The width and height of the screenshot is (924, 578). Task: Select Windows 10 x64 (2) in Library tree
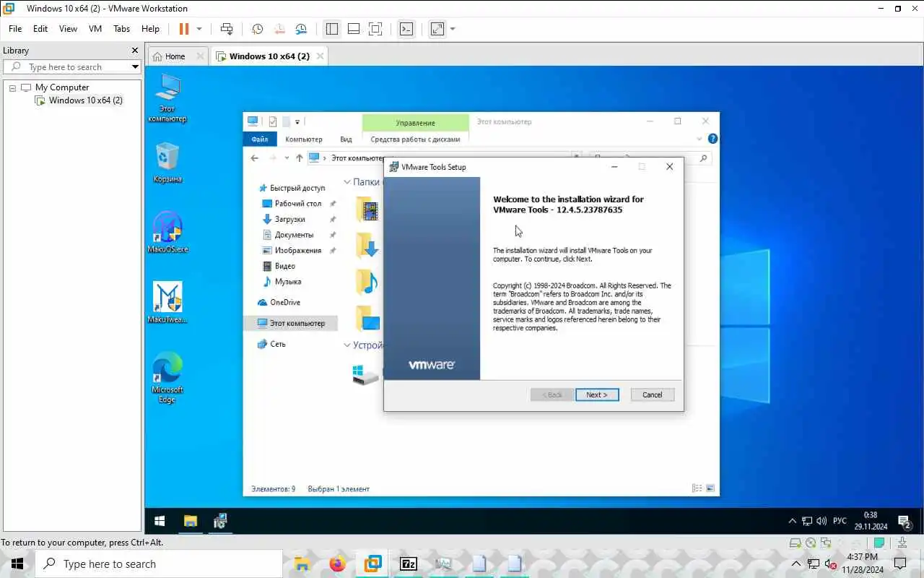pos(85,100)
